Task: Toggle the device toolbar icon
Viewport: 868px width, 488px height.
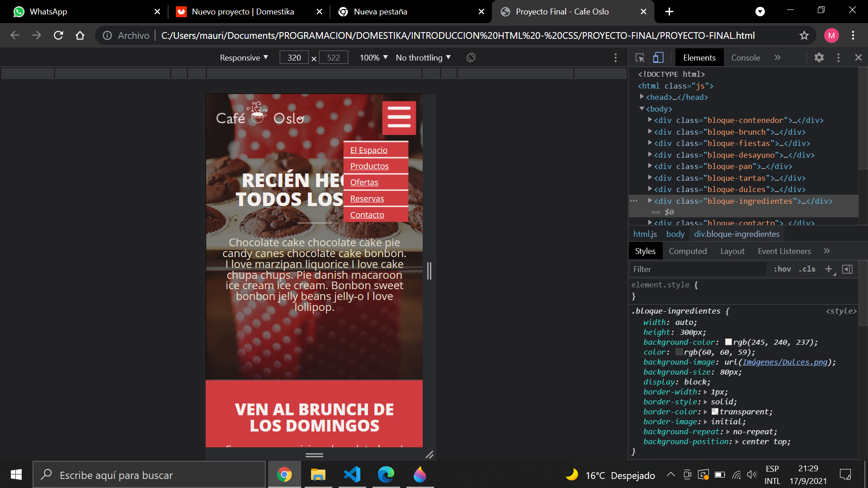Action: [658, 58]
